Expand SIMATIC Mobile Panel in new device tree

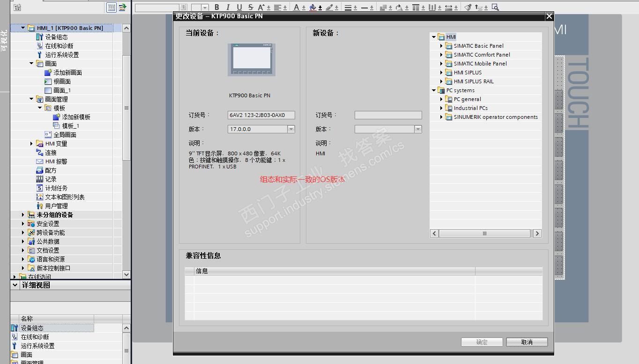(x=441, y=64)
